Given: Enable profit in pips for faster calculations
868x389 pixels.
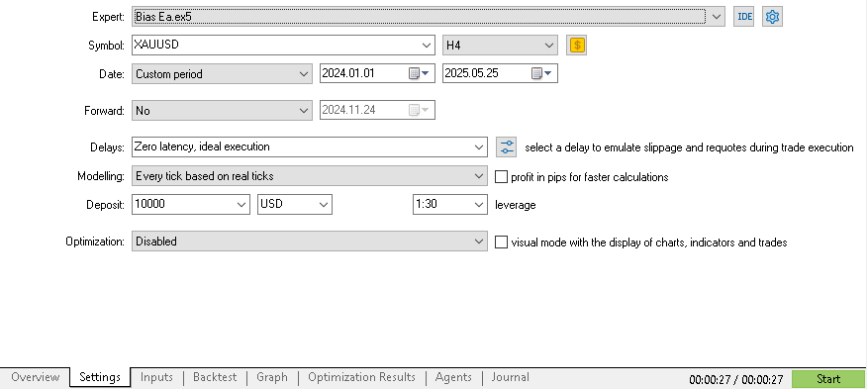Looking at the screenshot, I should click(x=501, y=177).
